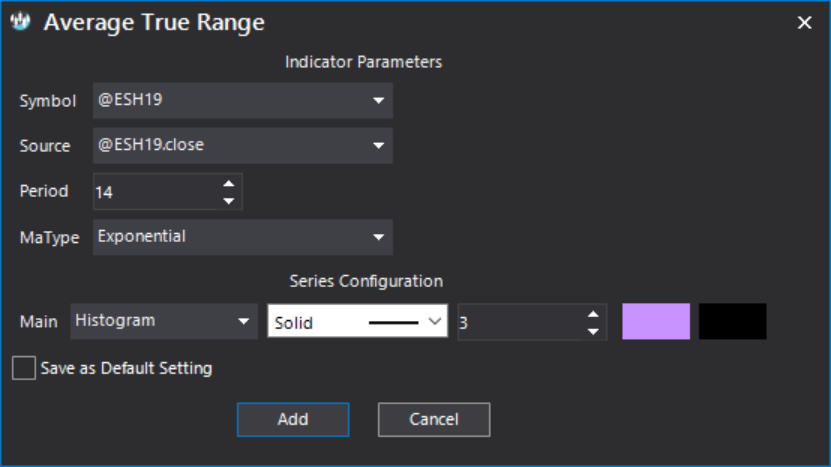Increase line width with up arrow

pos(593,314)
